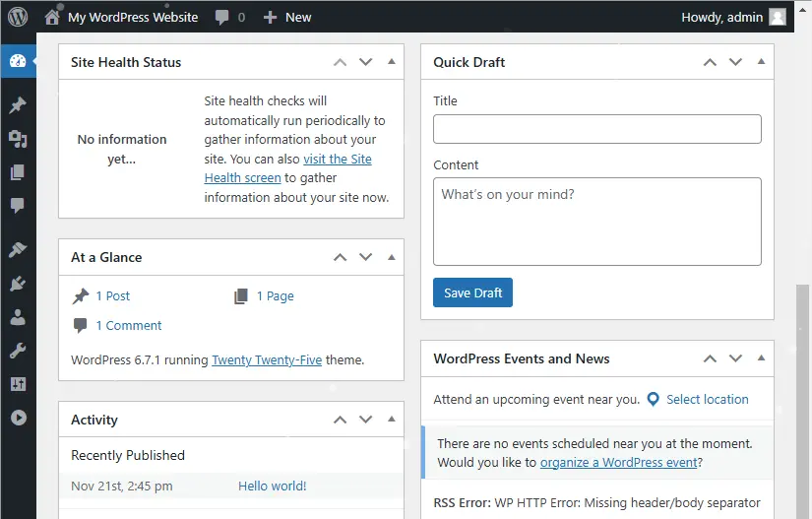The height and width of the screenshot is (519, 812).
Task: Open the 1 Comment link
Action: pos(129,326)
